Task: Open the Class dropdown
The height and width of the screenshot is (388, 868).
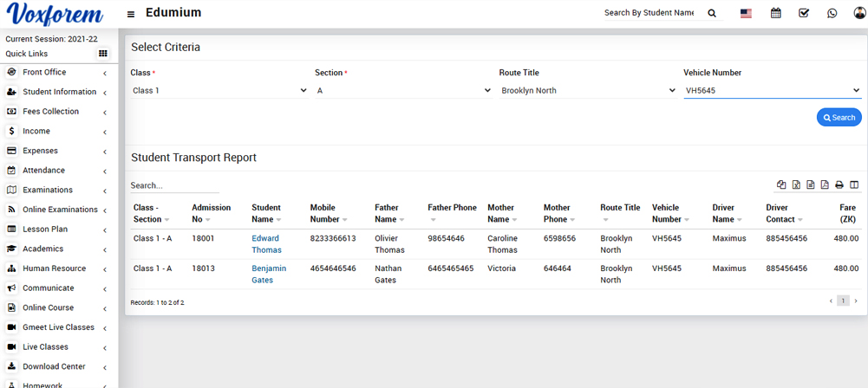Action: (x=219, y=90)
